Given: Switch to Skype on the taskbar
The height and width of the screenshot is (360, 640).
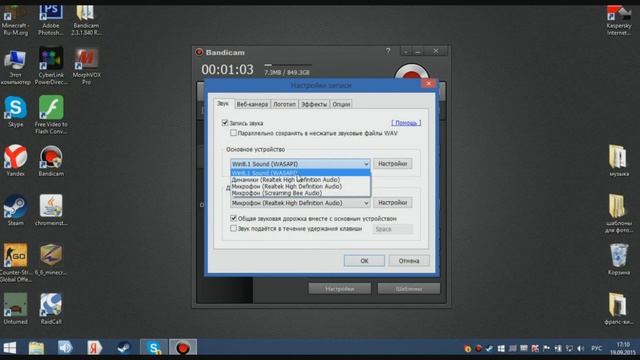Looking at the screenshot, I should 154,348.
